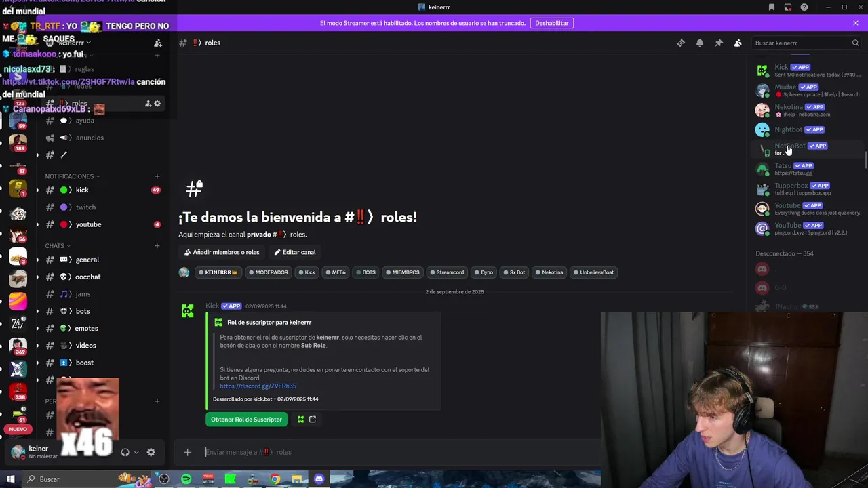Click the screen-share status icon in title bar
Image resolution: width=868 pixels, height=488 pixels.
tap(788, 7)
